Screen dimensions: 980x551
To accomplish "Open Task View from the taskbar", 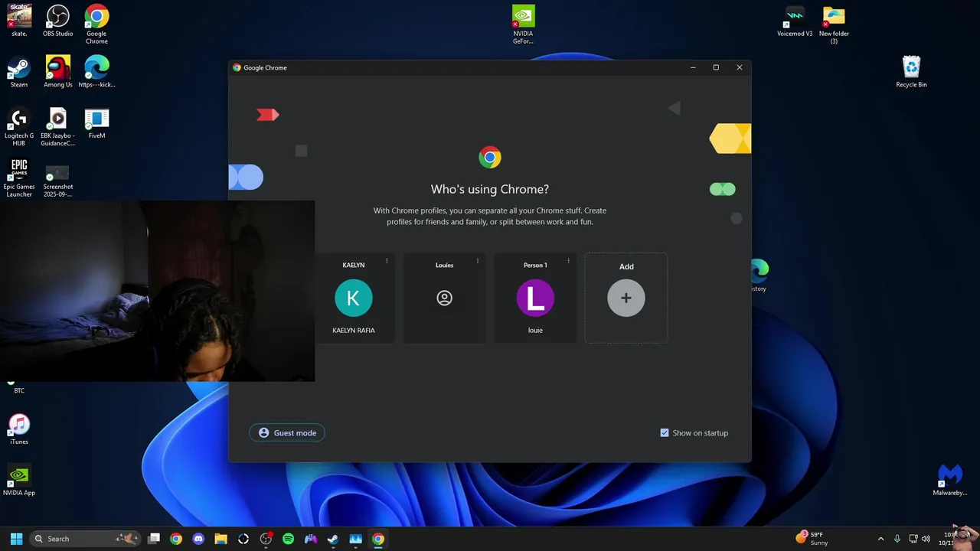I will pyautogui.click(x=154, y=539).
